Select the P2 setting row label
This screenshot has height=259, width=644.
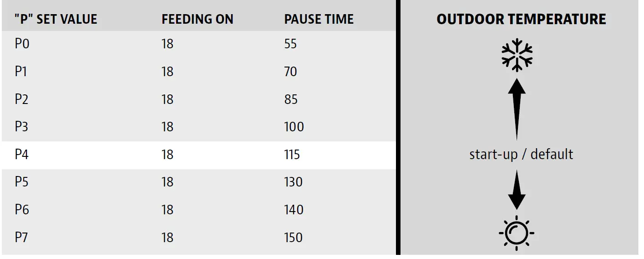[21, 99]
